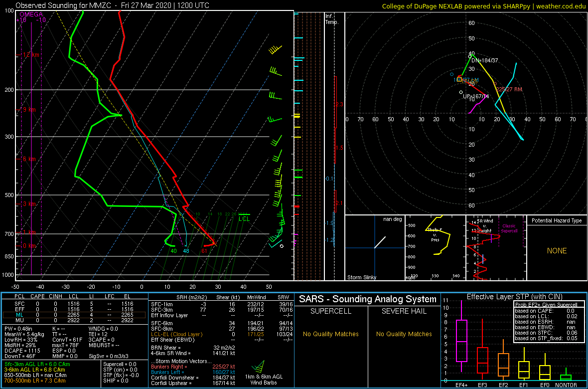
Task: Click the DCAPE = 1115 value
Action: click(x=23, y=350)
